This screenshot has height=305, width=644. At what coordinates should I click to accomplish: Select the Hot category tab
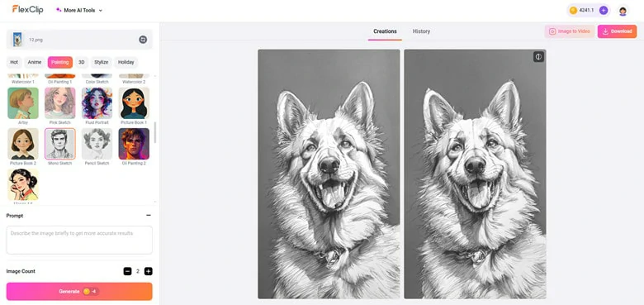(14, 62)
